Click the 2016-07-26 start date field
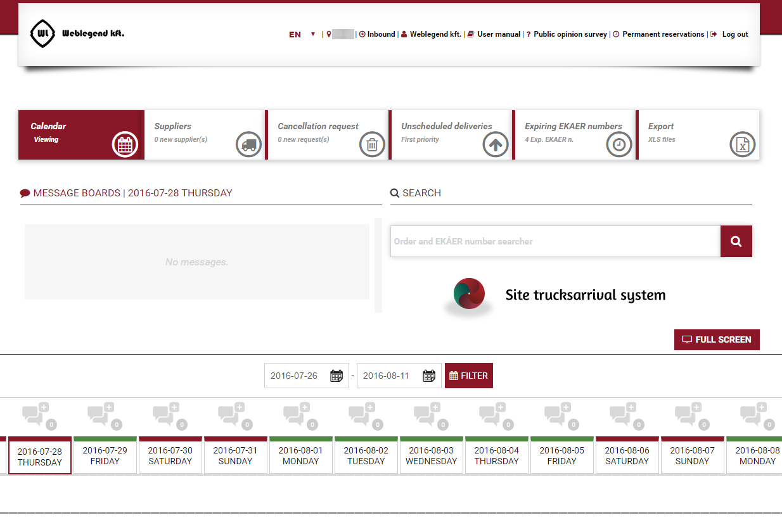 tap(295, 376)
